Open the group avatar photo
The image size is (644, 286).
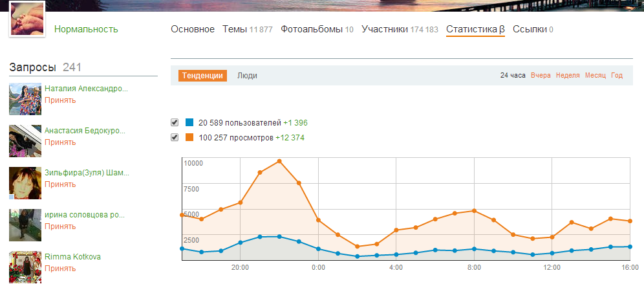pos(27,19)
